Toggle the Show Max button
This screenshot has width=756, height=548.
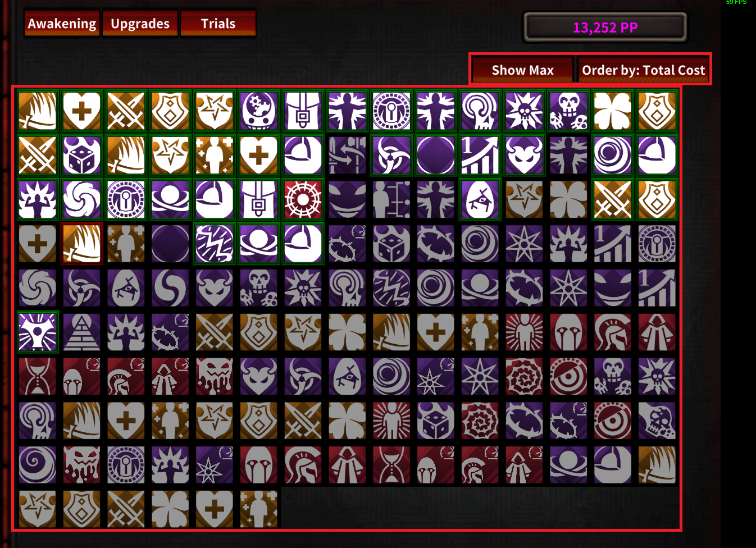(522, 70)
